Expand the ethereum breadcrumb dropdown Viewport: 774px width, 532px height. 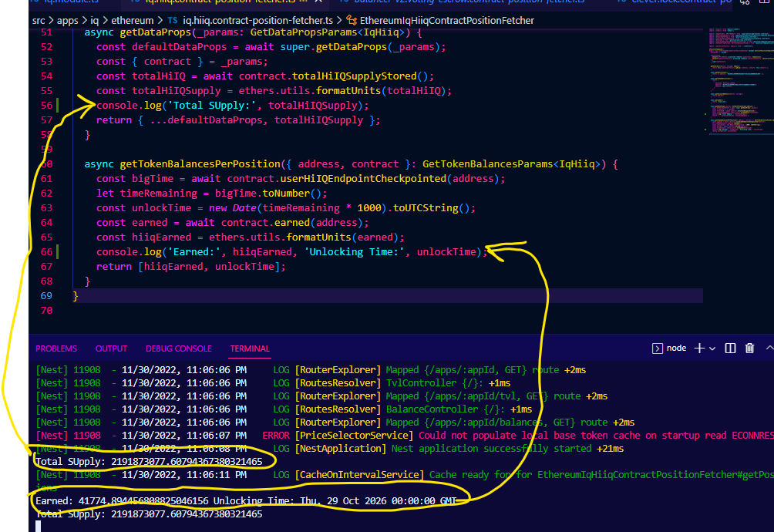click(130, 21)
